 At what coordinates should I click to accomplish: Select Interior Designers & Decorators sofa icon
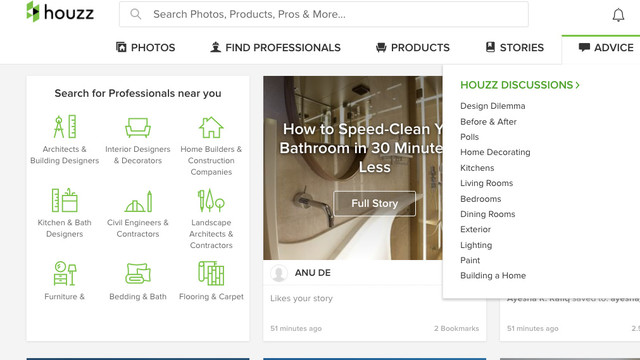pyautogui.click(x=138, y=127)
